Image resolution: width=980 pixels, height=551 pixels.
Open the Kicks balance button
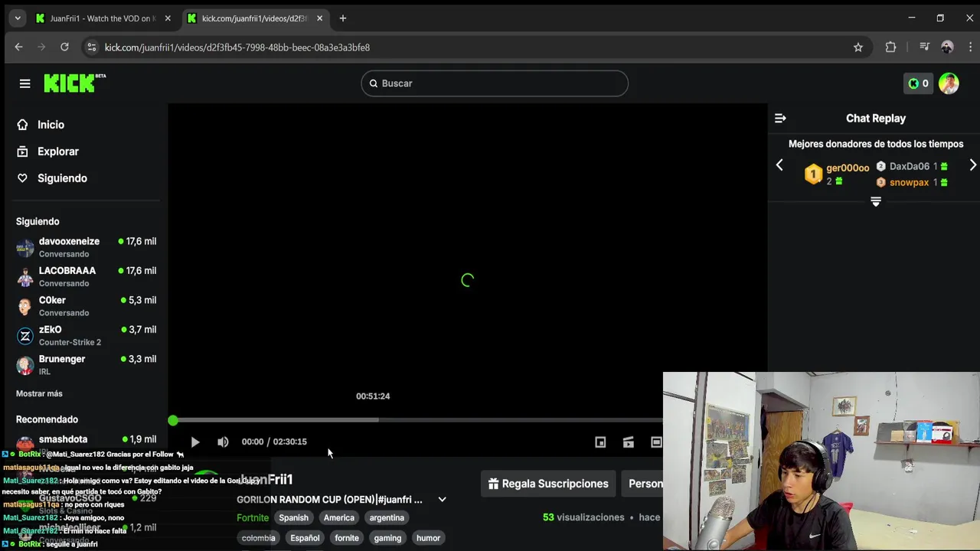[918, 83]
